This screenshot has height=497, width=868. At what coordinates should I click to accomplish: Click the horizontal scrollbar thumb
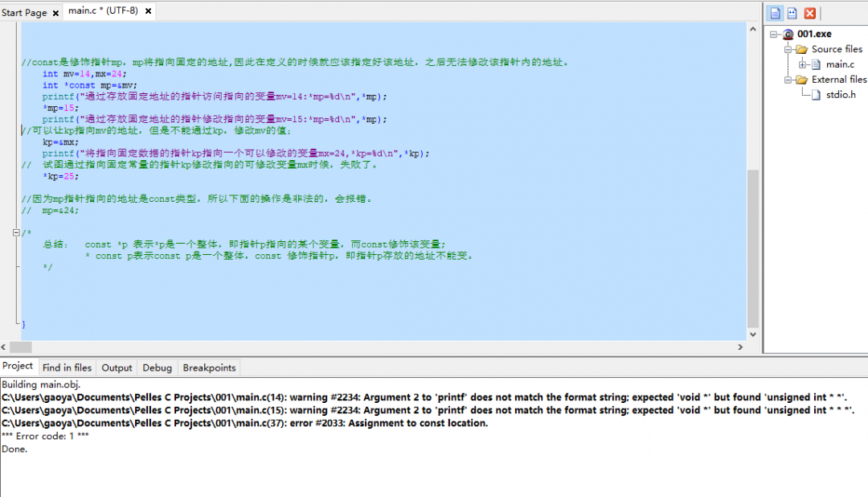coord(21,347)
